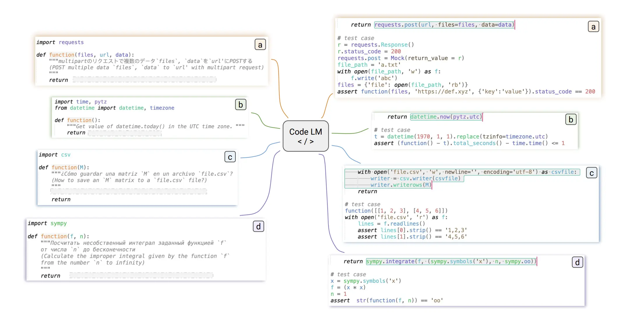Click '# test case' comment above 'r = requests.Response()'
644x317 pixels.
click(x=356, y=38)
